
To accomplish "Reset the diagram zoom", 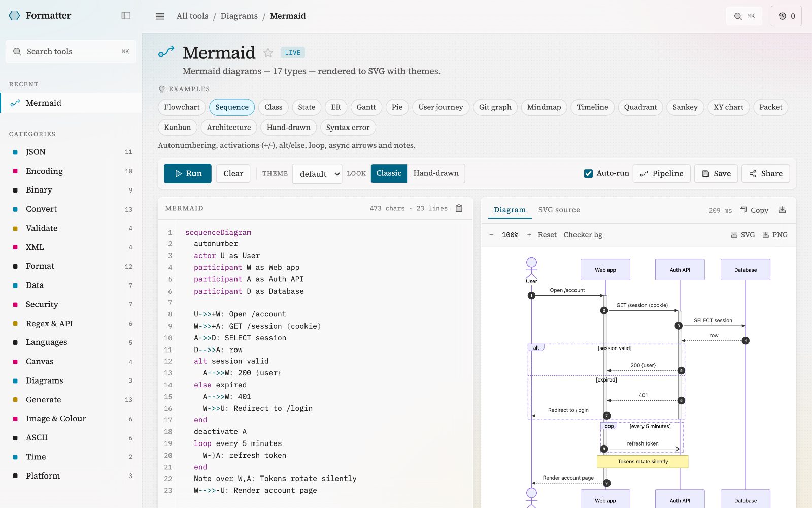I will tap(547, 235).
